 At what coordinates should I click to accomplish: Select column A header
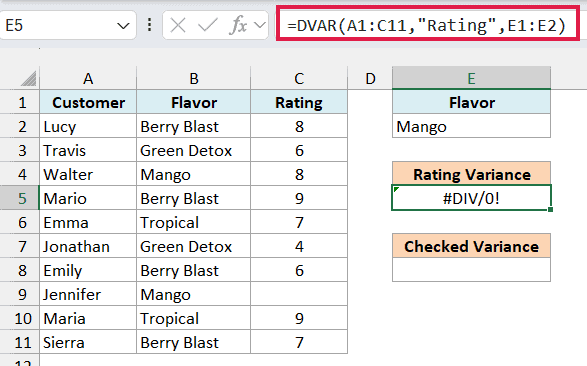click(88, 78)
